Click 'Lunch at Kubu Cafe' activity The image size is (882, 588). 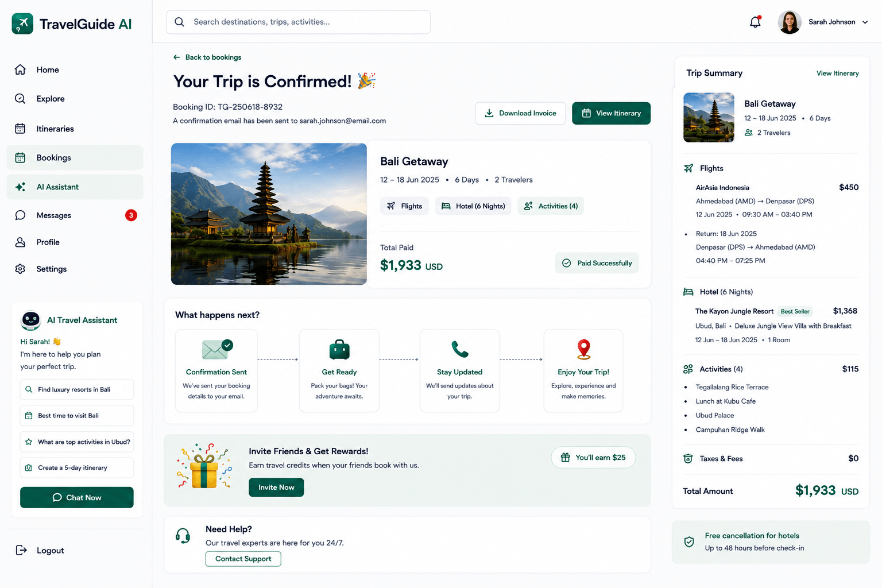pyautogui.click(x=725, y=401)
